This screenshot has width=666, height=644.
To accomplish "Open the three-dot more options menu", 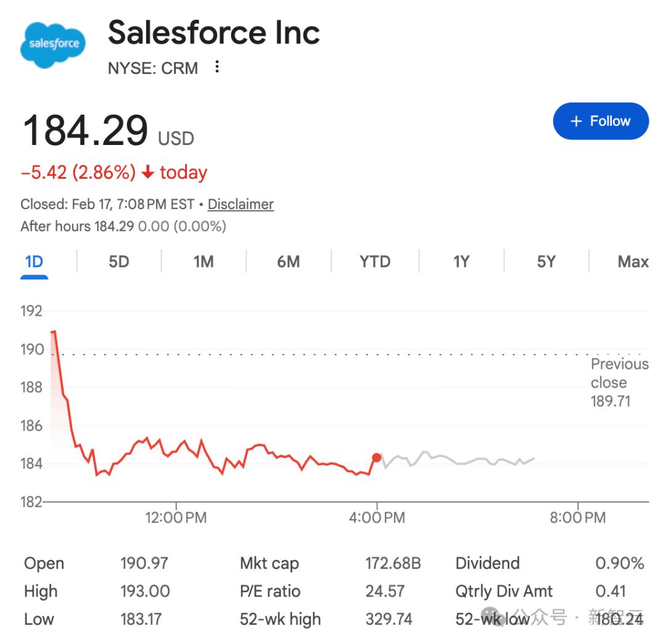I will 217,67.
